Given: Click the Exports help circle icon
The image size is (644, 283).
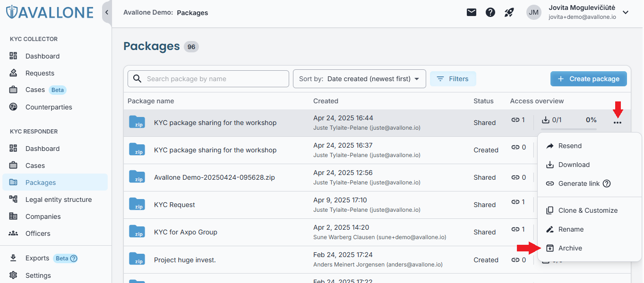Looking at the screenshot, I should [x=74, y=258].
